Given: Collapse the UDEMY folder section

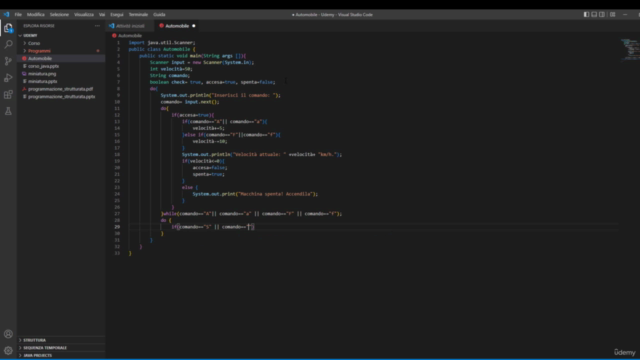Looking at the screenshot, I should coord(61,36).
